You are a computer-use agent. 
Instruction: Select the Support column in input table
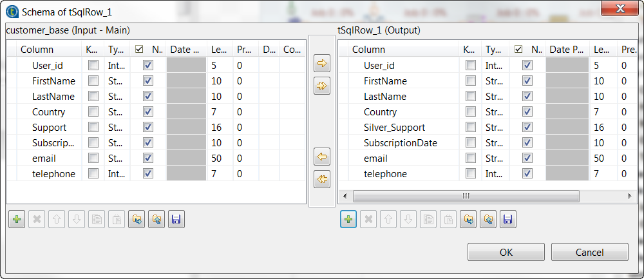(x=49, y=128)
